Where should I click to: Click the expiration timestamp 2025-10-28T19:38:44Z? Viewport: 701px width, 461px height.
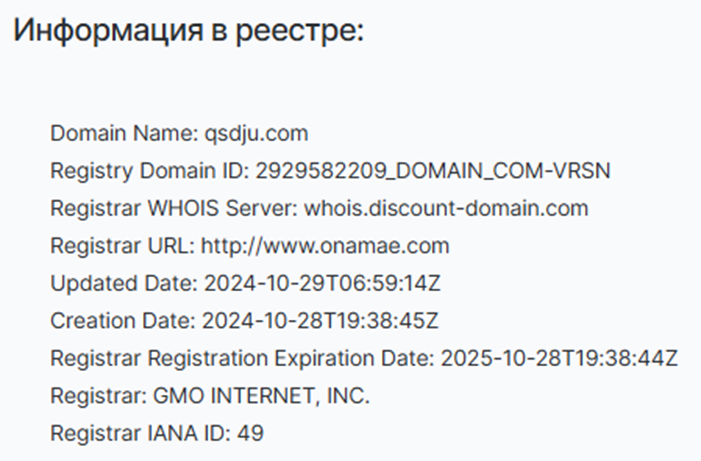click(x=560, y=358)
